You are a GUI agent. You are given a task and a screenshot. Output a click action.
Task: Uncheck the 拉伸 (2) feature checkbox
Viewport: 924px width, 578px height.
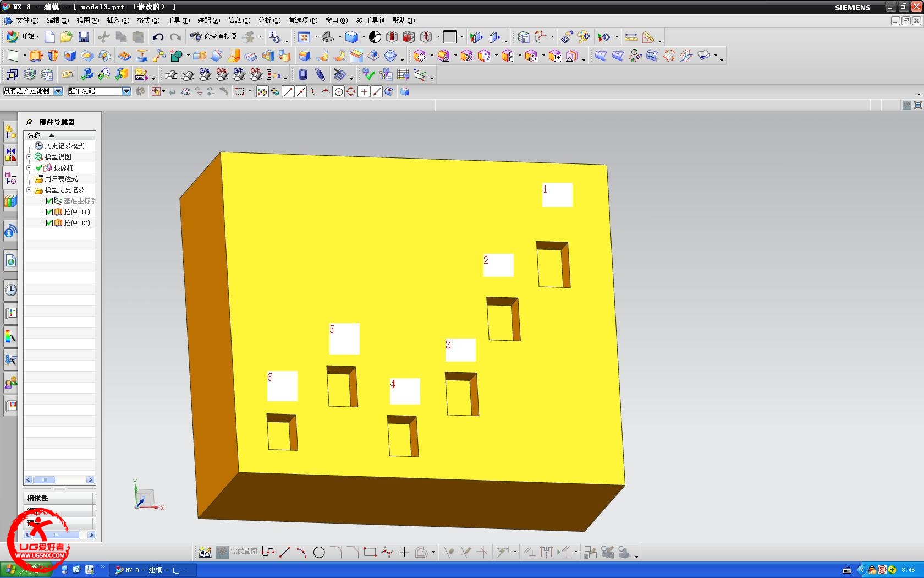click(x=50, y=223)
